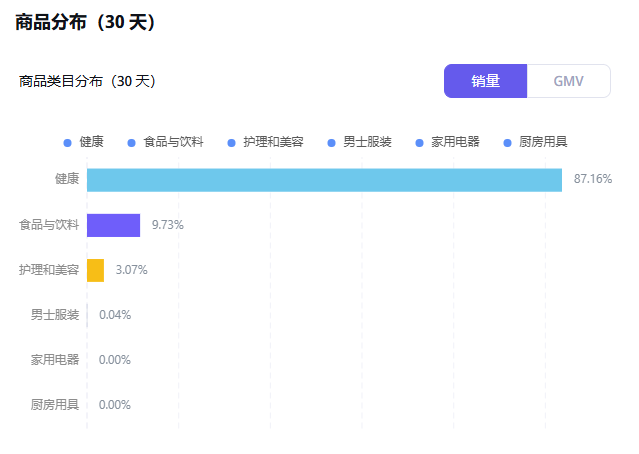Click the 厨房用具 axis label
The width and height of the screenshot is (639, 454).
click(55, 405)
